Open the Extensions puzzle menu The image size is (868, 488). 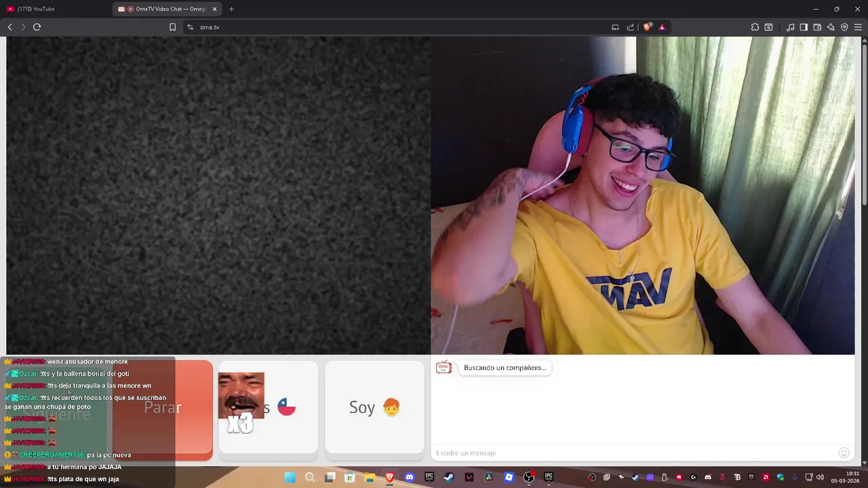pyautogui.click(x=755, y=27)
